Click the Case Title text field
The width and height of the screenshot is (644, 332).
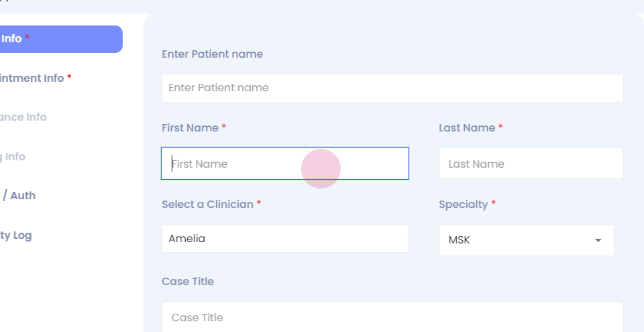click(392, 317)
